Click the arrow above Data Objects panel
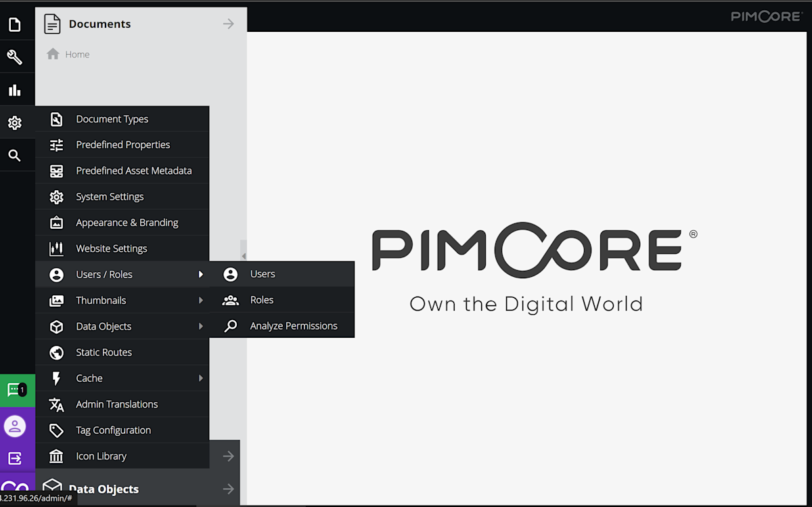This screenshot has width=812, height=507. click(x=229, y=456)
